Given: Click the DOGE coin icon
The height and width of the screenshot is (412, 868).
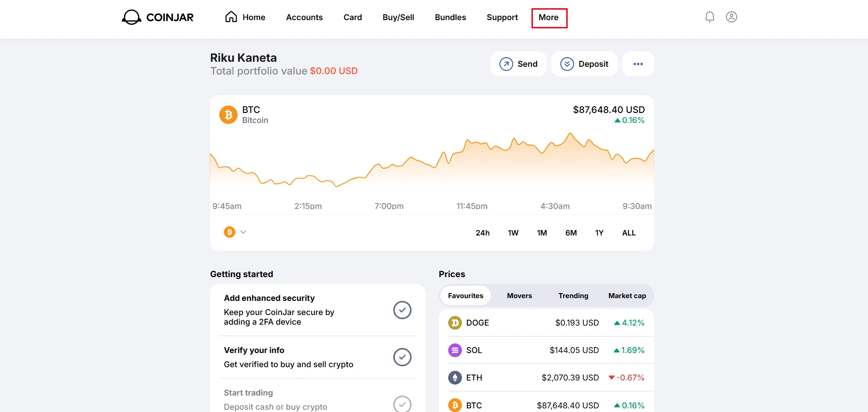Looking at the screenshot, I should pyautogui.click(x=455, y=323).
